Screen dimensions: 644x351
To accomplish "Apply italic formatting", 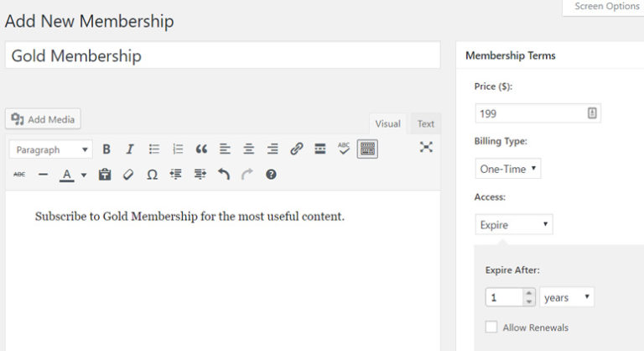I will (130, 149).
